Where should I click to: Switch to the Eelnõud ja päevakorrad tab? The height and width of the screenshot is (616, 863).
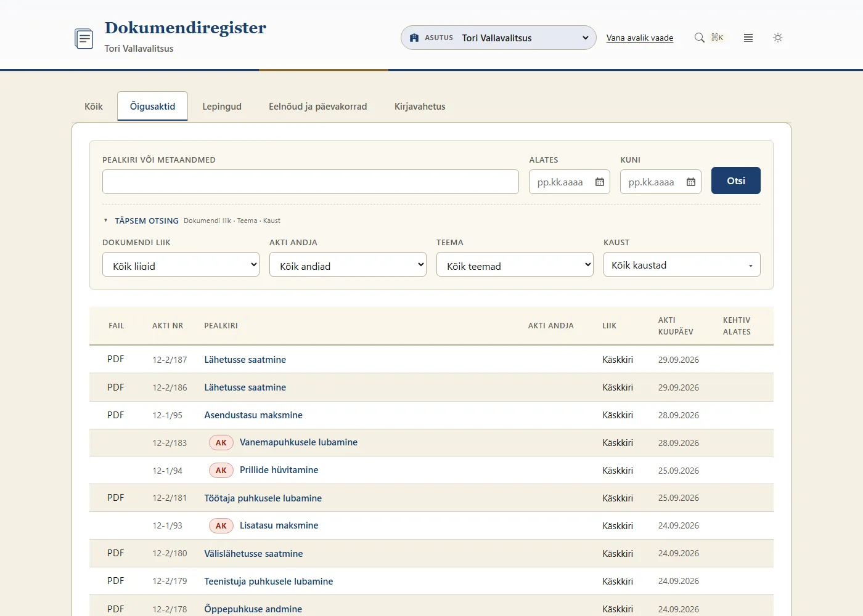(x=318, y=106)
